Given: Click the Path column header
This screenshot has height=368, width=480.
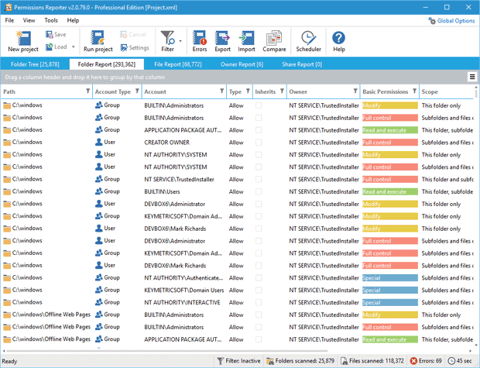Looking at the screenshot, I should 43,91.
